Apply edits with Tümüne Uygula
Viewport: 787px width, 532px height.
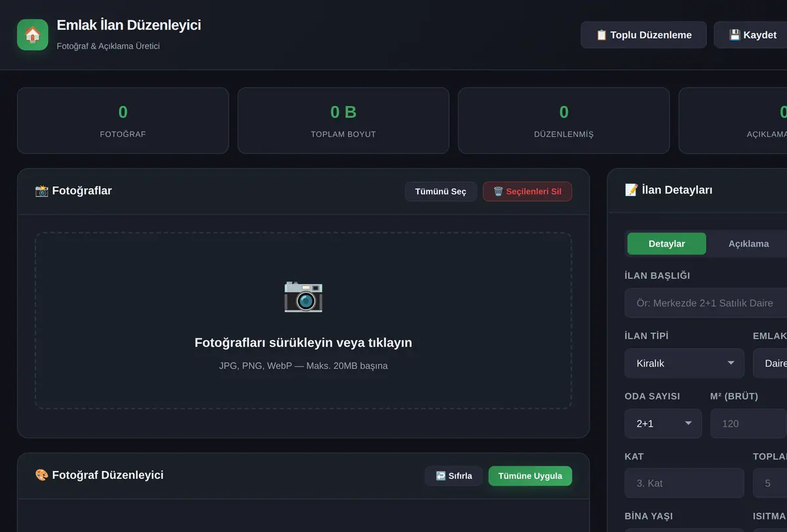530,476
